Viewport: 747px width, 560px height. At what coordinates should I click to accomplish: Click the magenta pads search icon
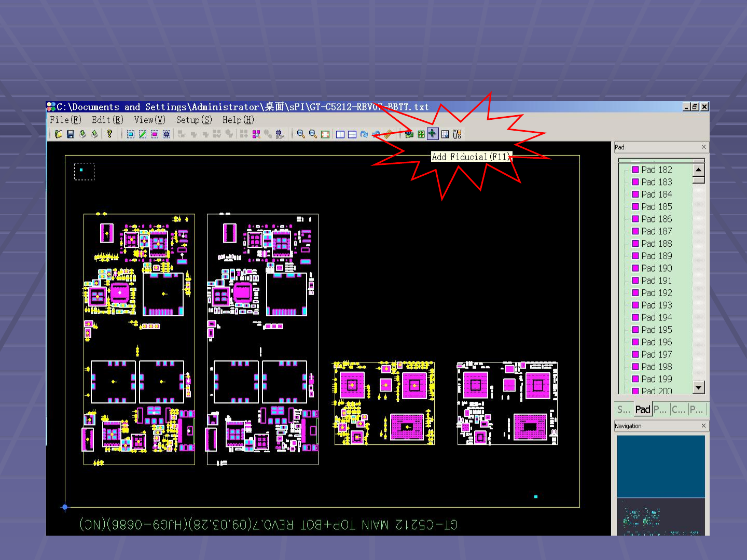click(x=256, y=134)
